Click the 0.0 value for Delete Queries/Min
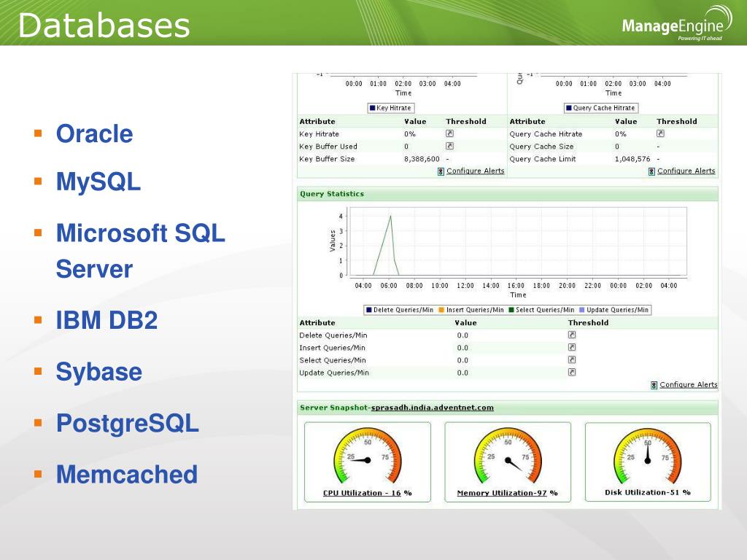This screenshot has width=747, height=560. pyautogui.click(x=462, y=335)
